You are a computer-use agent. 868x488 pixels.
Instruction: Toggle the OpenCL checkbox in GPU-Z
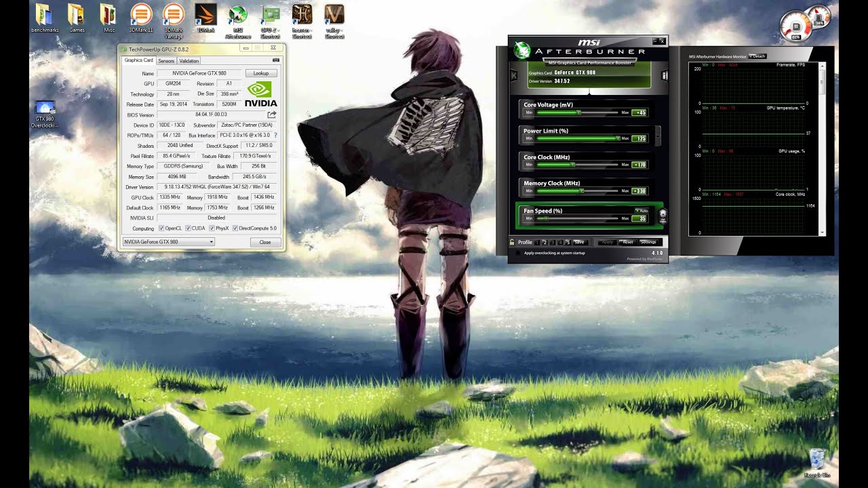point(161,228)
